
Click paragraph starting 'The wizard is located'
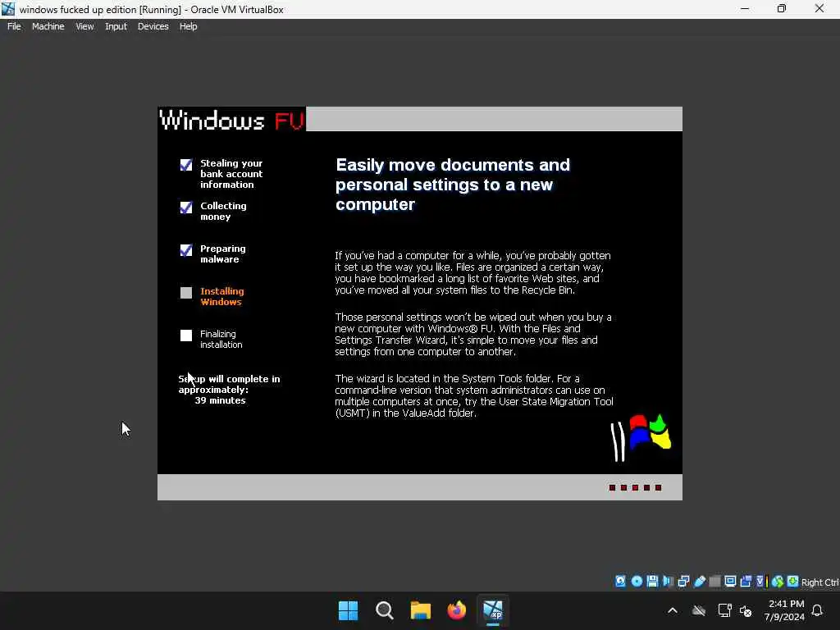pyautogui.click(x=474, y=396)
